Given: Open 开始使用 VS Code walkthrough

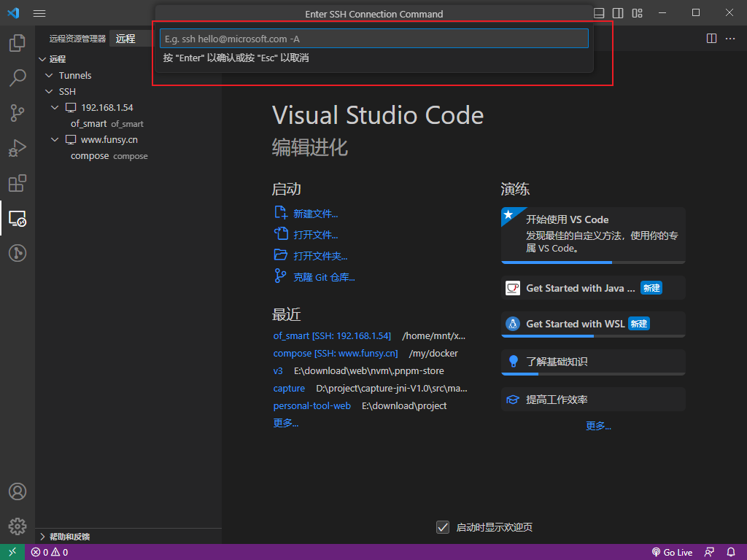Looking at the screenshot, I should coord(593,235).
